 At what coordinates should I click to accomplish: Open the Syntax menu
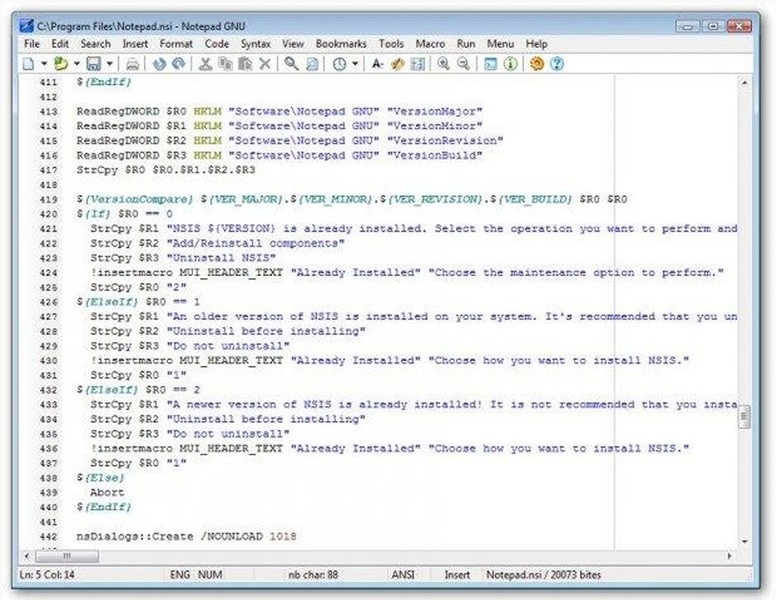pyautogui.click(x=256, y=44)
